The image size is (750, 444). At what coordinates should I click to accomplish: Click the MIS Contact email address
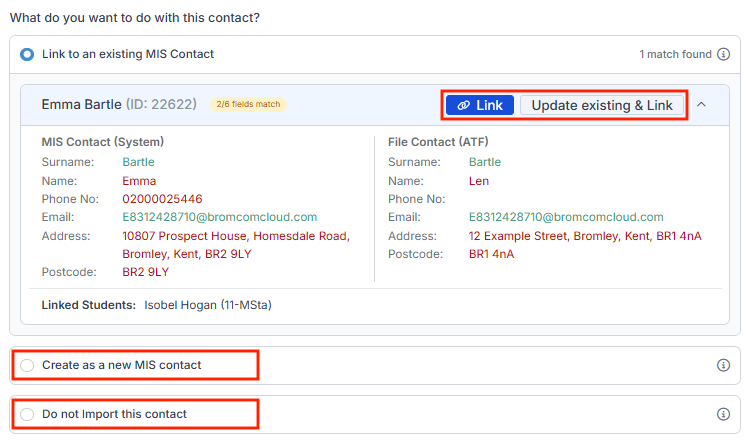220,217
